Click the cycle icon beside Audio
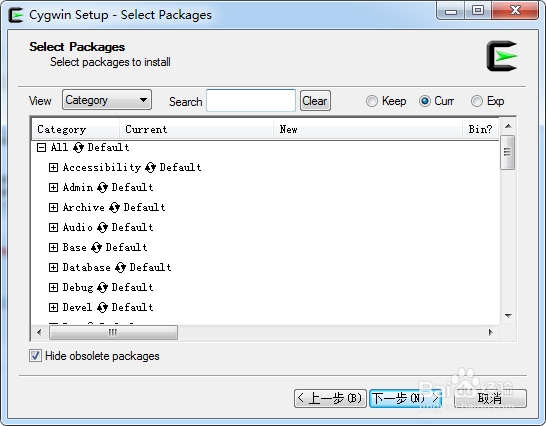Screen dimensions: 546x426 (102, 228)
